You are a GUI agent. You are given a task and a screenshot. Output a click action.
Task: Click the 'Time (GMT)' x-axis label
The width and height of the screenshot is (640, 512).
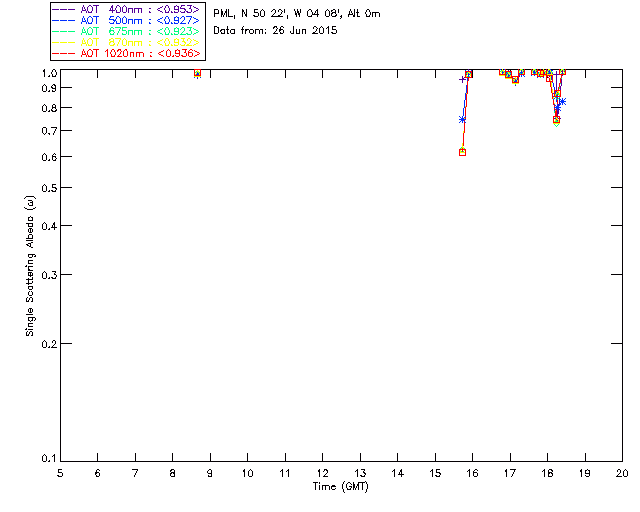pos(340,487)
